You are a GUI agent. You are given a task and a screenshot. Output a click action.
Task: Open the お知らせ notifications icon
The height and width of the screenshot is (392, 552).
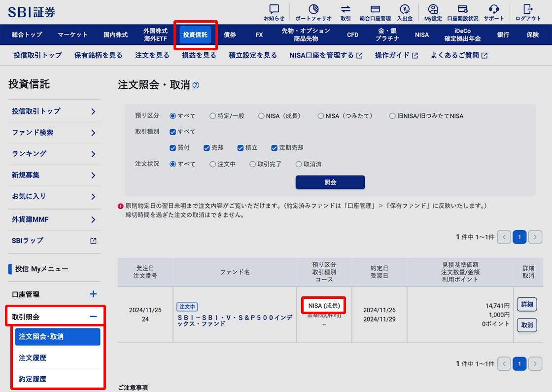(x=274, y=9)
